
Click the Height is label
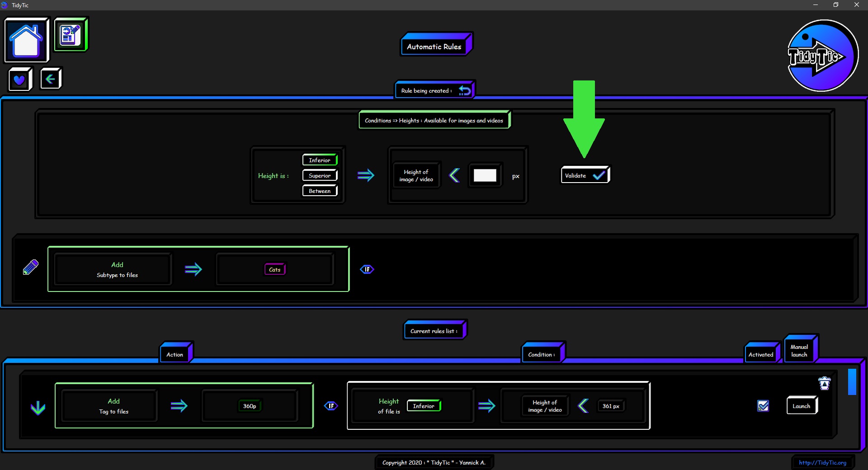point(273,175)
